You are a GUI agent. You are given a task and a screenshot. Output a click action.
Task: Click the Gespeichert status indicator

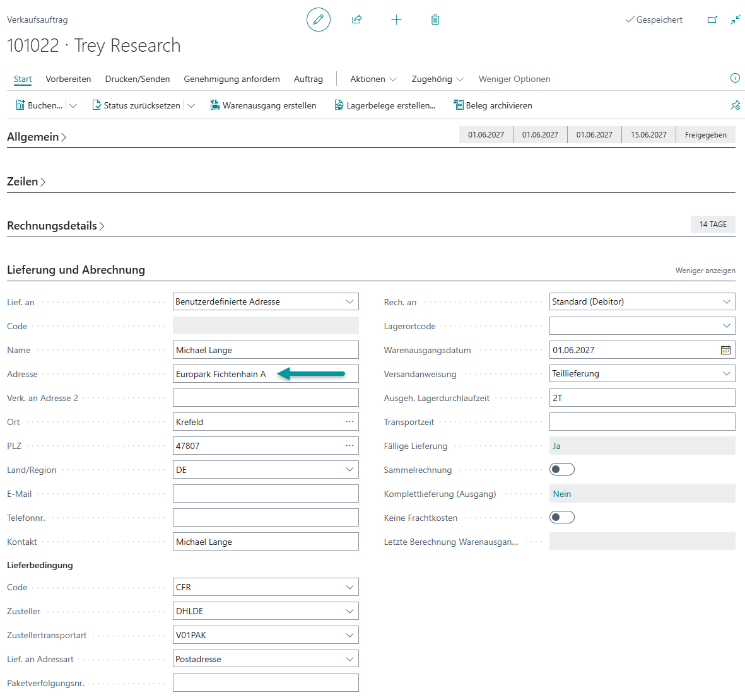pyautogui.click(x=654, y=20)
